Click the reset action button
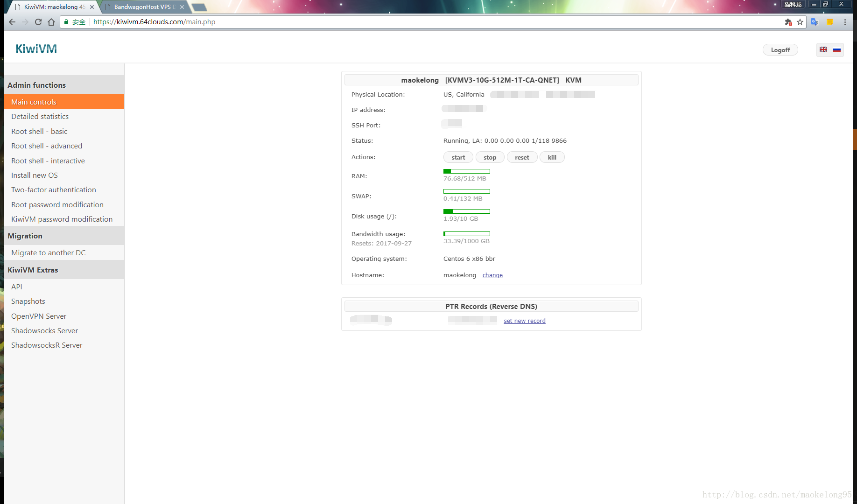Image resolution: width=857 pixels, height=504 pixels. 522,157
